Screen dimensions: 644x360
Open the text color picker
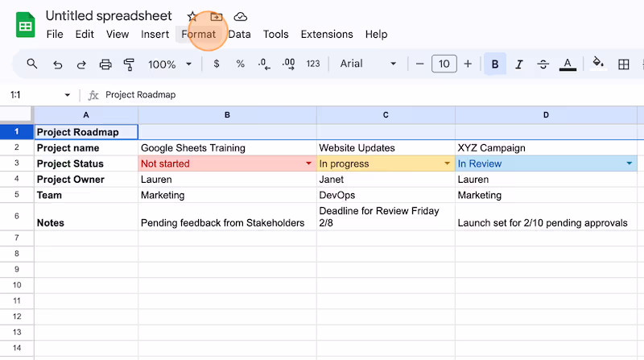pyautogui.click(x=568, y=64)
